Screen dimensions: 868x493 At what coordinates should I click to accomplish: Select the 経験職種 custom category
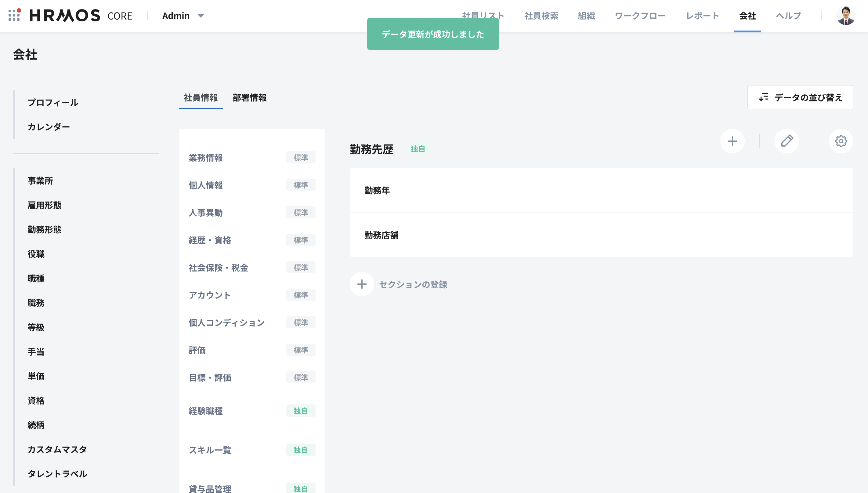206,411
